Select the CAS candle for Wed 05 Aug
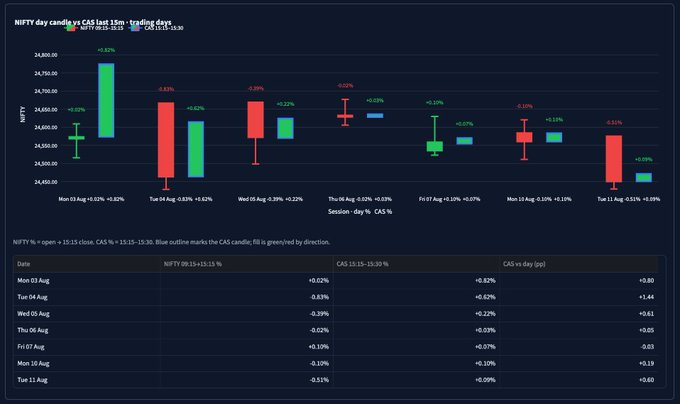Screen dimensions: 680x404 pos(285,128)
